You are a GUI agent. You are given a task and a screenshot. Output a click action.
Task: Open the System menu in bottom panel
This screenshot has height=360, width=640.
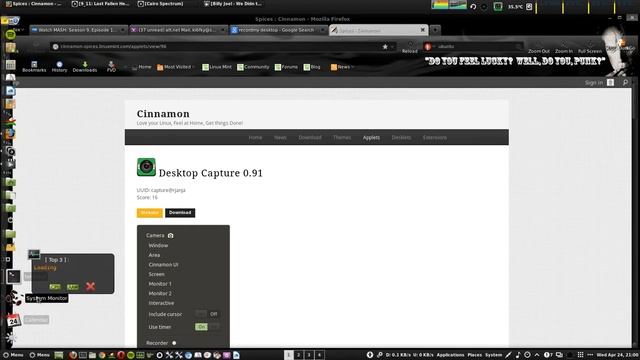click(493, 355)
